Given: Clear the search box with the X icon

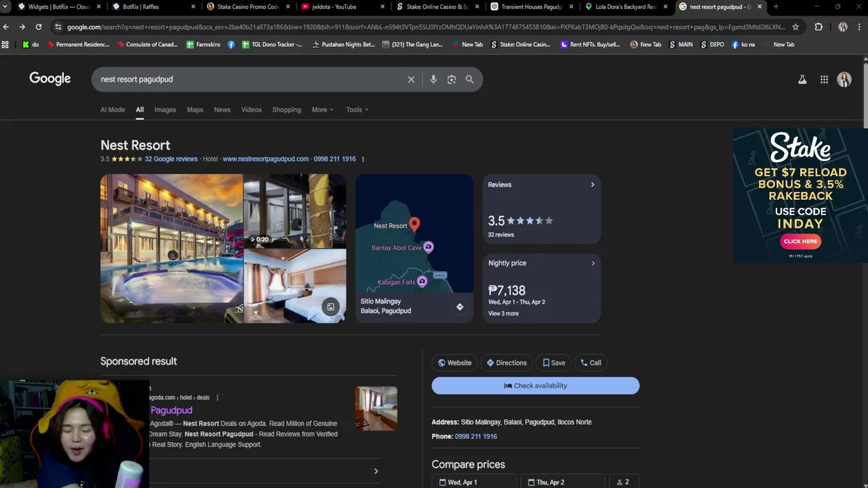Looking at the screenshot, I should (411, 79).
